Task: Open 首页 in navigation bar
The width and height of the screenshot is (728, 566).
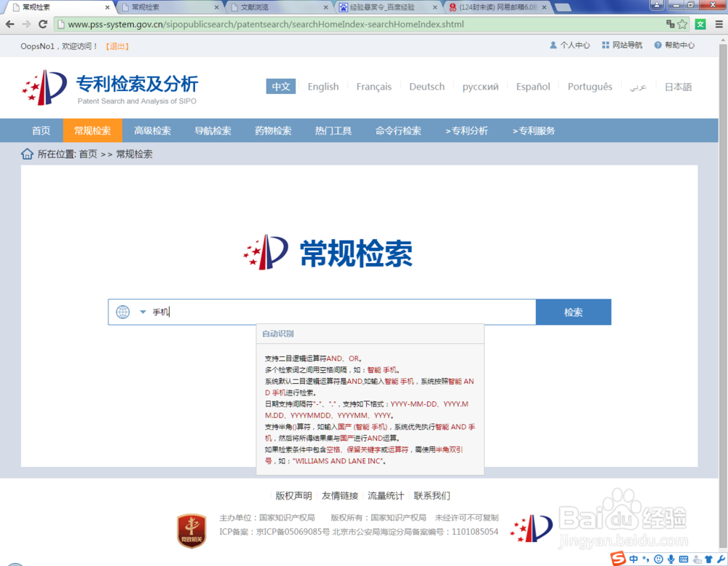Action: pos(41,130)
